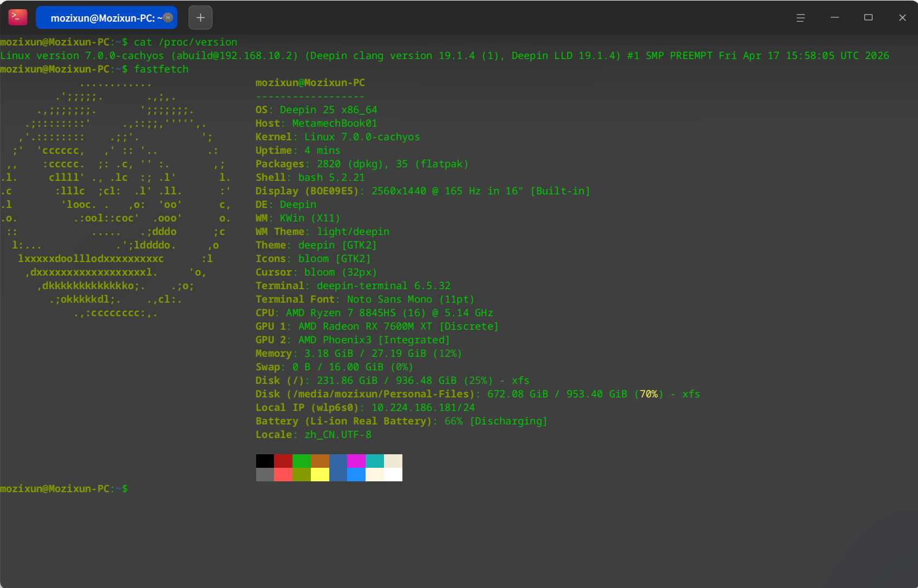918x588 pixels.
Task: Click the 'Disk (/media/mozixun/Personal-Files)' label
Action: coord(365,394)
